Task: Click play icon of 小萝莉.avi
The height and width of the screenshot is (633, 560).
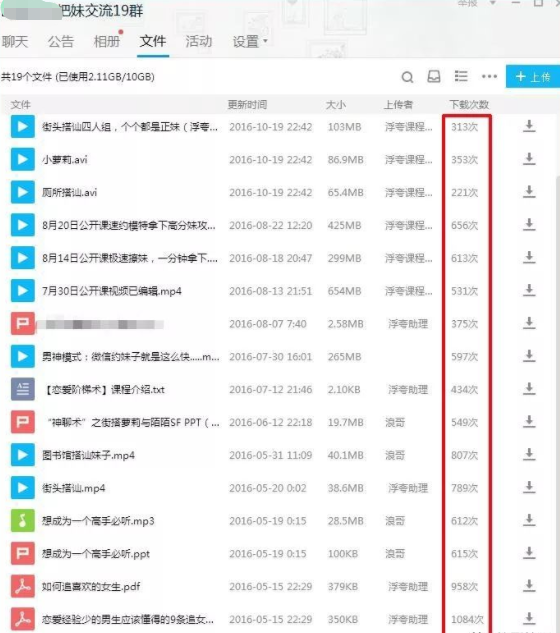Action: (x=23, y=159)
